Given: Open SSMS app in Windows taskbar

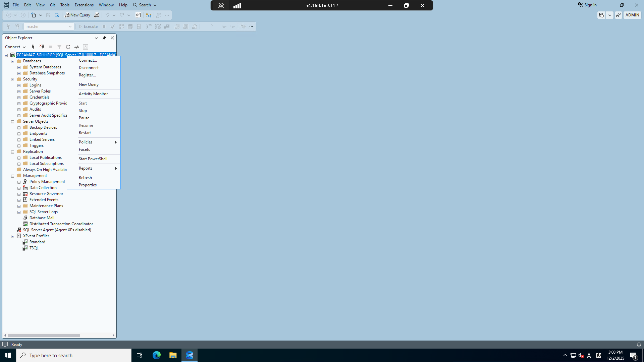Looking at the screenshot, I should tap(190, 355).
